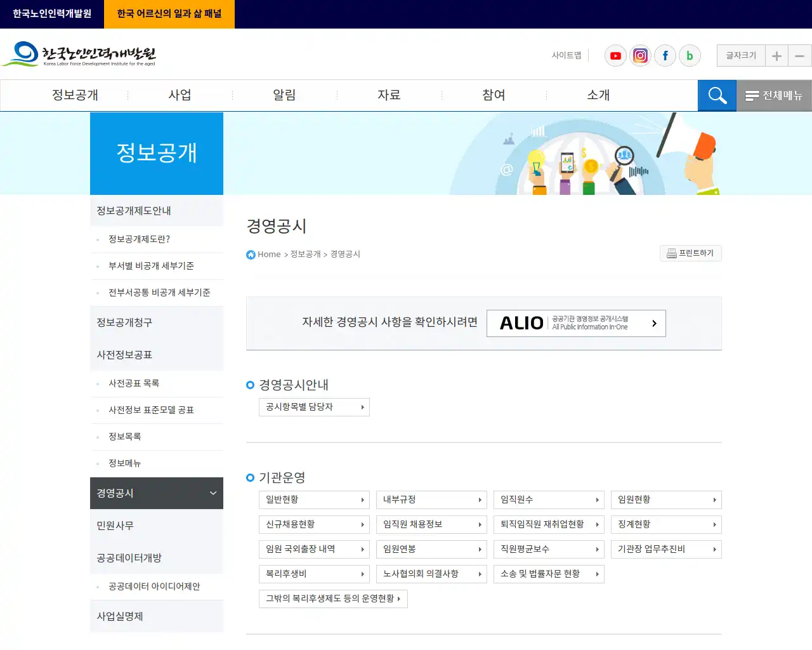Open 임직원수 disclosure link

pyautogui.click(x=549, y=500)
